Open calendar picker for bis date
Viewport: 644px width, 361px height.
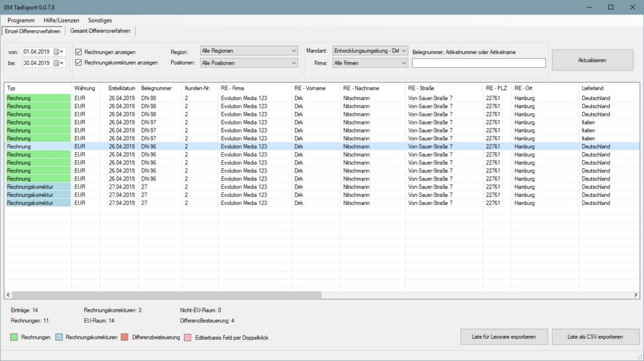click(58, 64)
